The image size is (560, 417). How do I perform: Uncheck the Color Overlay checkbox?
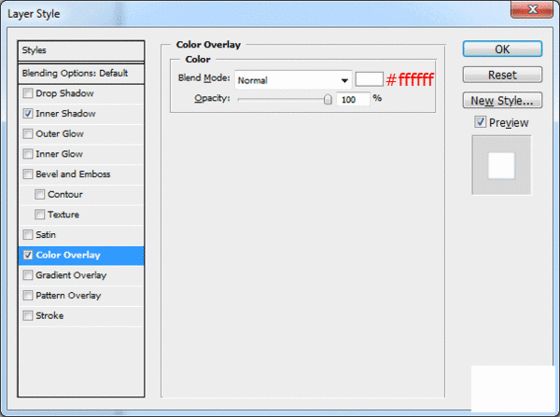(28, 255)
